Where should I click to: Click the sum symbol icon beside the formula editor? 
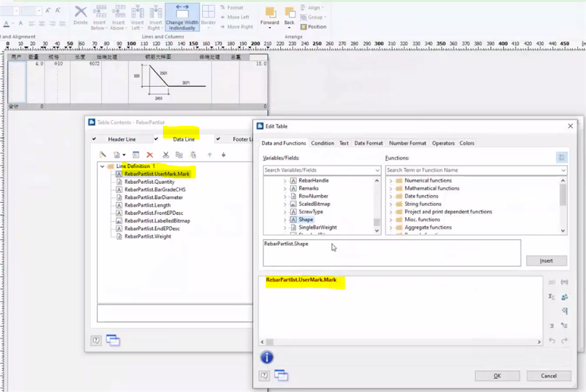tap(551, 296)
